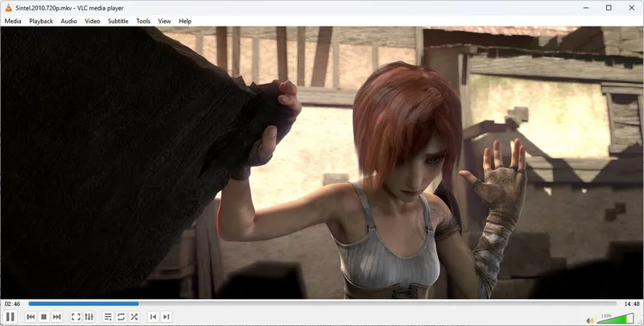Close the VLC media player window

[x=632, y=8]
